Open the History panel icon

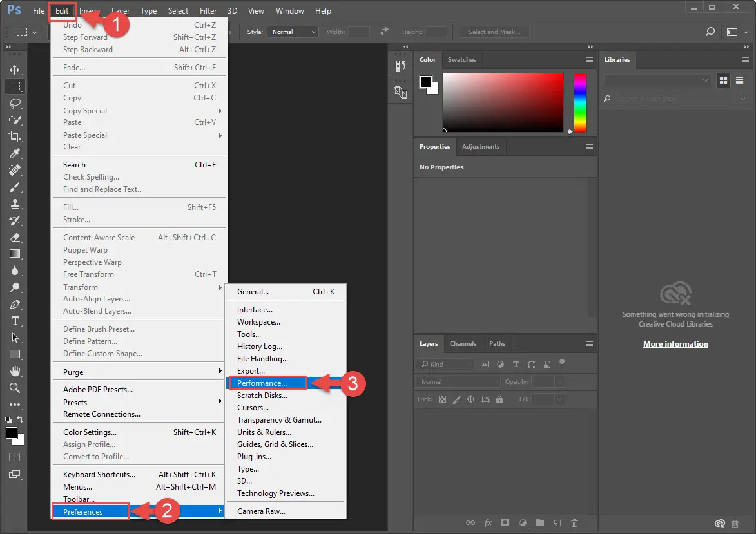point(400,66)
